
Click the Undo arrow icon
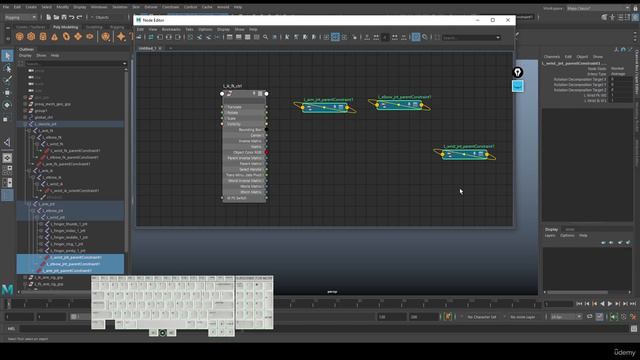click(x=72, y=17)
